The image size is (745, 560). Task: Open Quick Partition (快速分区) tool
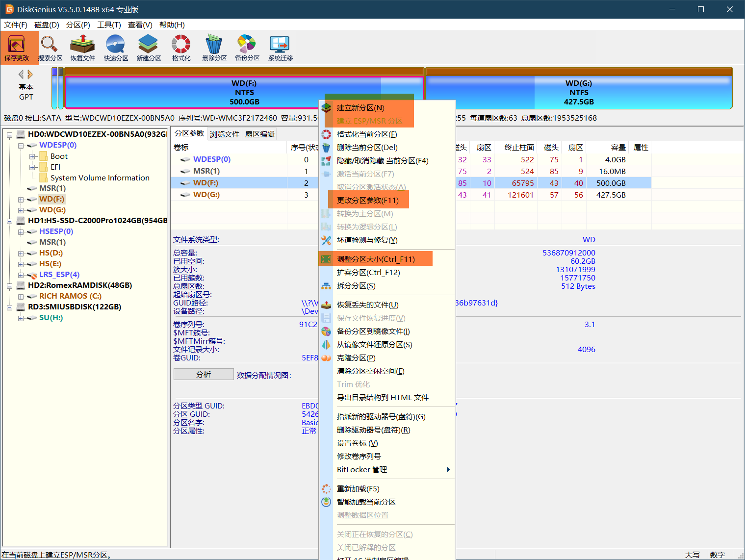coord(116,48)
